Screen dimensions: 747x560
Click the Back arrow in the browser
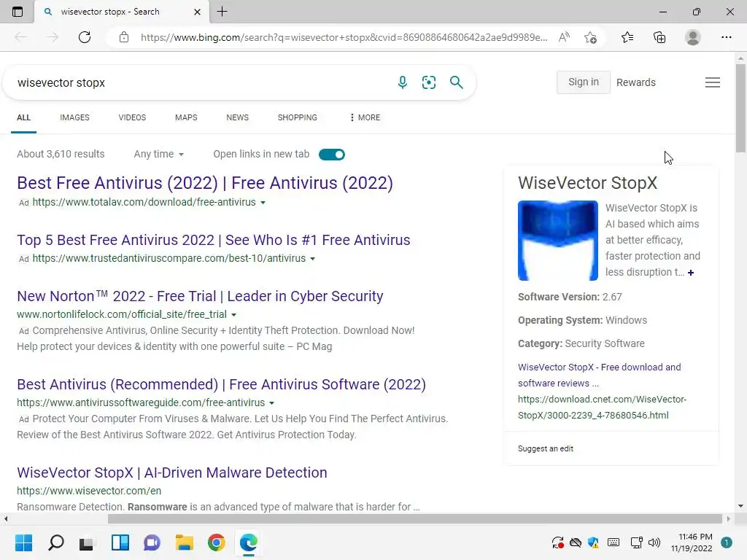pos(20,37)
